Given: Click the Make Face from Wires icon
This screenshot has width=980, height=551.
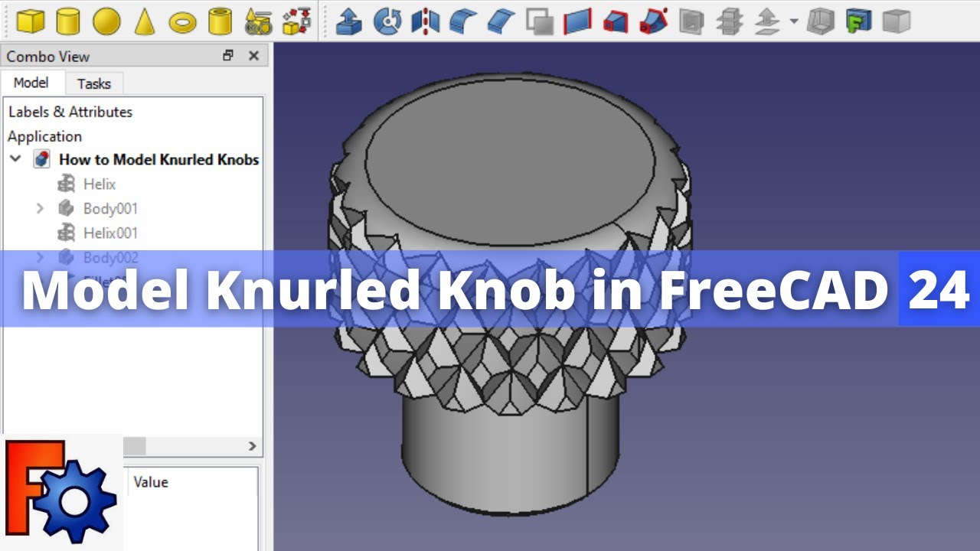Looking at the screenshot, I should [x=540, y=21].
